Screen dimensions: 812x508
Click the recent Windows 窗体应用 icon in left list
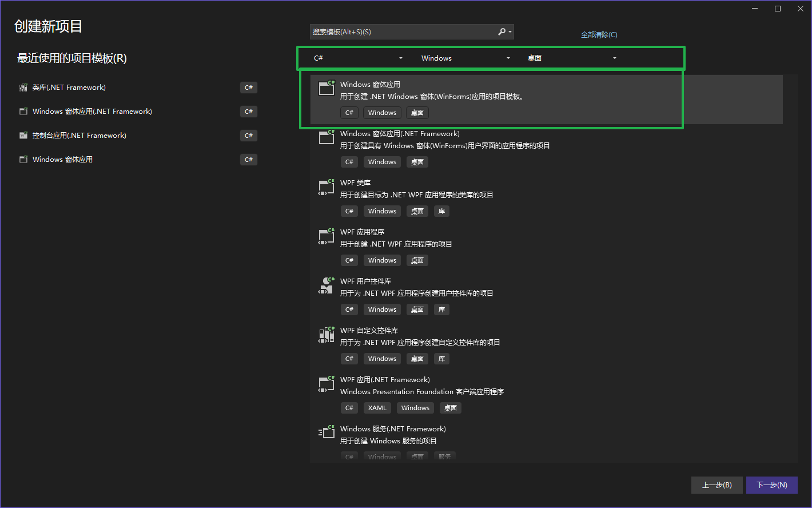point(23,160)
